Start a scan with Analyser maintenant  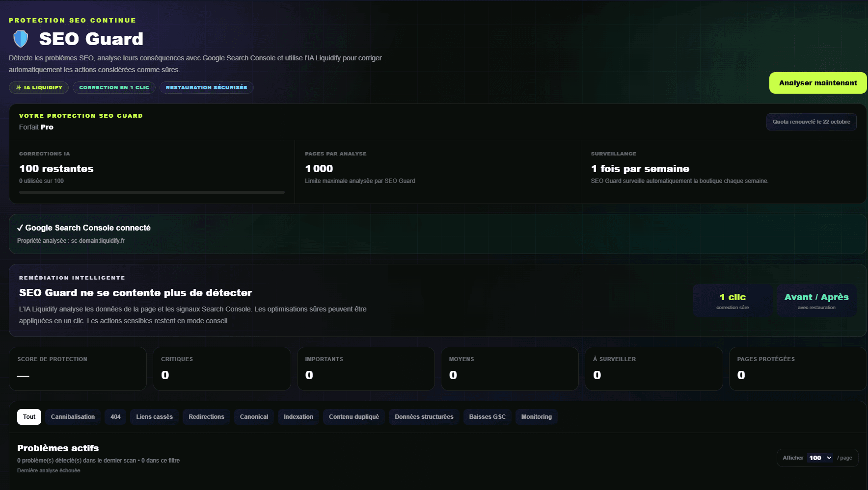click(x=818, y=83)
